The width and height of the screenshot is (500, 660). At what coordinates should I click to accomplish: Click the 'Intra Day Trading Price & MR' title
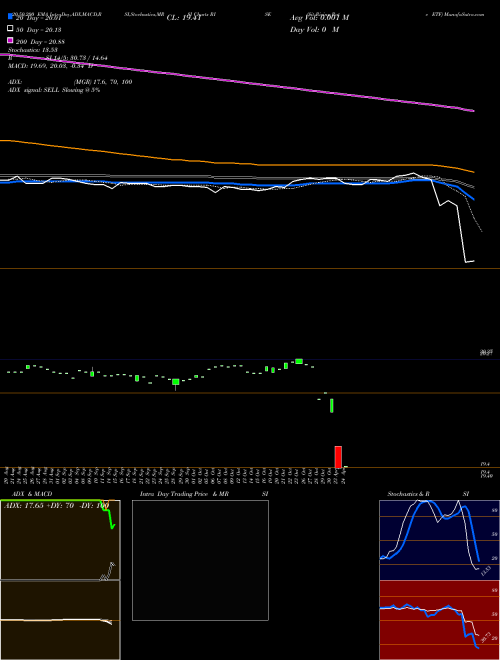click(184, 494)
